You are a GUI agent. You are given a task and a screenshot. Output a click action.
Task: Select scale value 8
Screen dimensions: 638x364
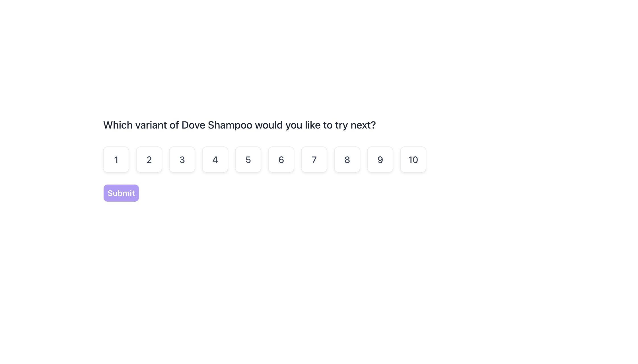[x=347, y=160]
